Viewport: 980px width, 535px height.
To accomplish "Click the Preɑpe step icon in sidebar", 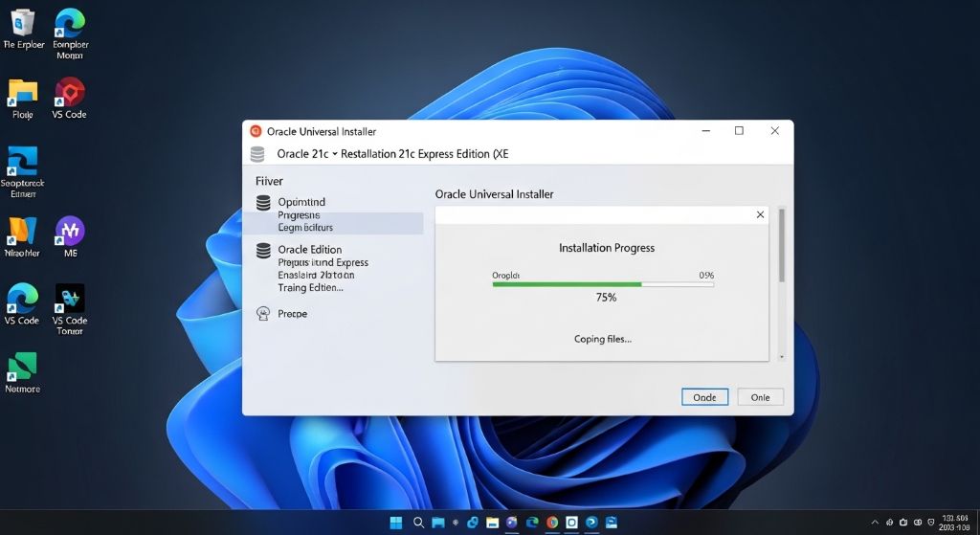I will pyautogui.click(x=263, y=313).
